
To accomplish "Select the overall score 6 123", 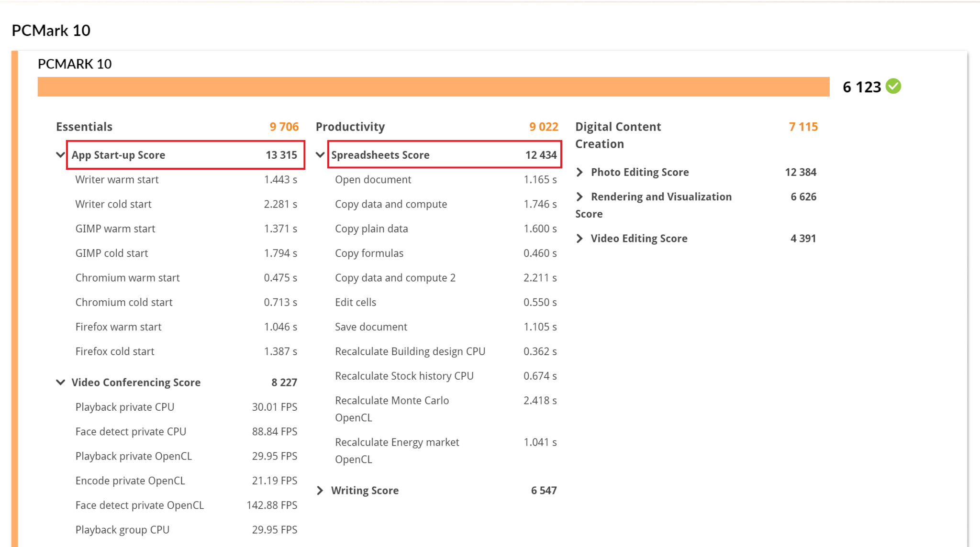I will coord(861,87).
